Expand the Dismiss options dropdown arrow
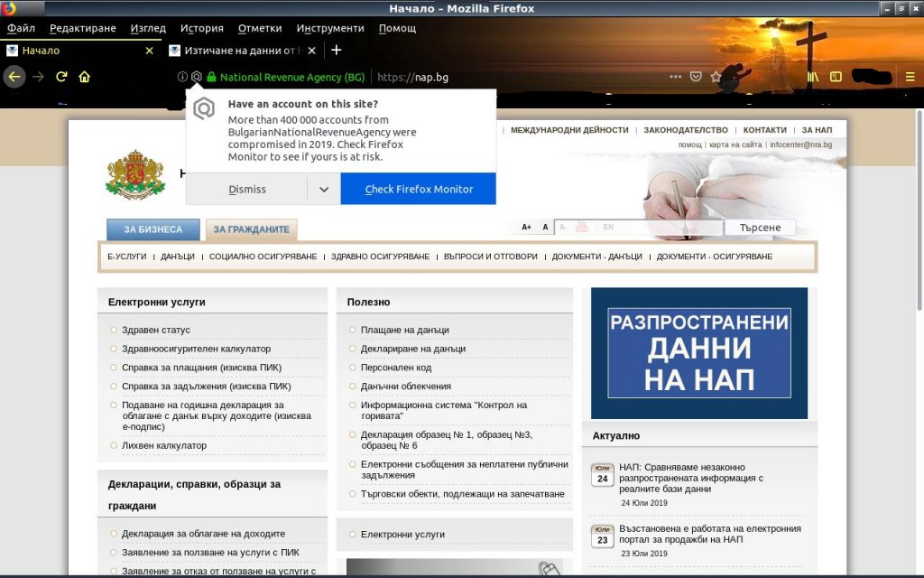Viewport: 924px width, 578px height. click(324, 190)
